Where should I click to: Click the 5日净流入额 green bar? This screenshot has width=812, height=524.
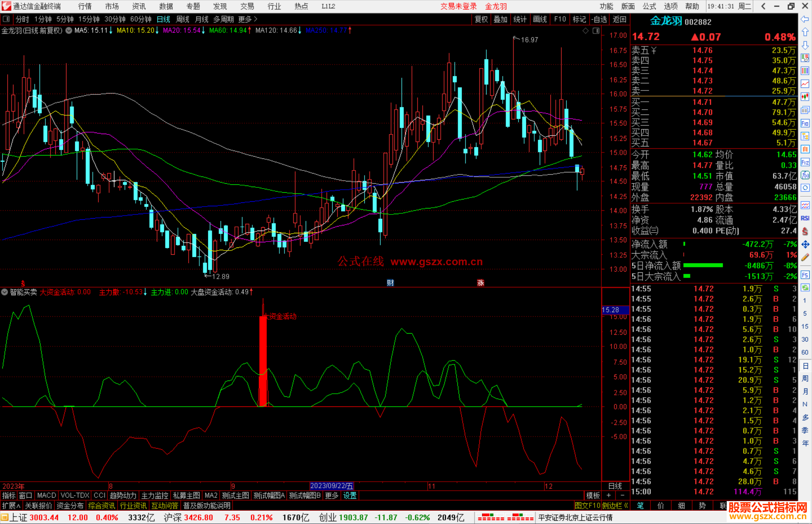(x=703, y=266)
